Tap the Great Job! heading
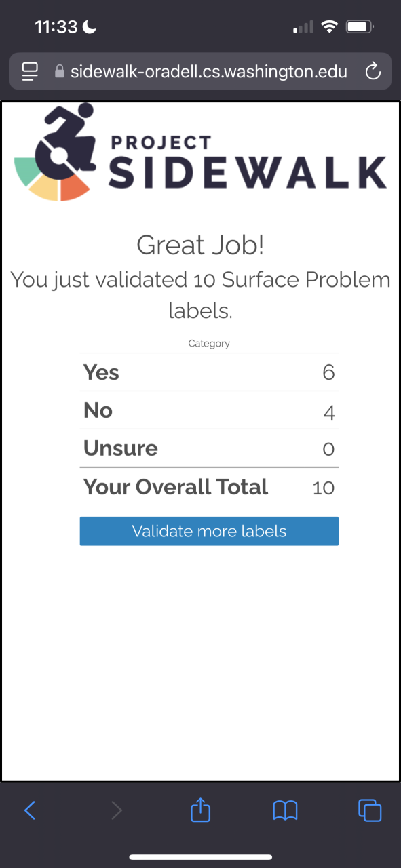 200,245
